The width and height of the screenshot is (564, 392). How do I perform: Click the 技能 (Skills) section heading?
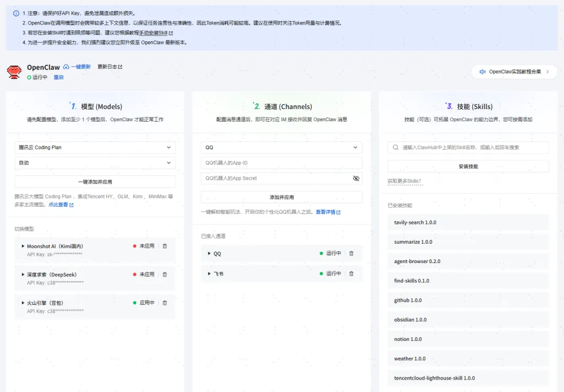click(x=475, y=107)
